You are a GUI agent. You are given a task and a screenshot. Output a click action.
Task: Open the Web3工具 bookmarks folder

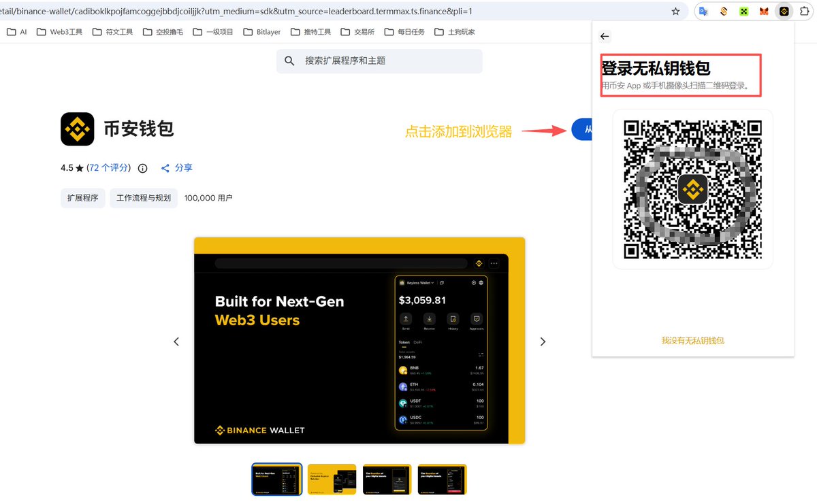[59, 32]
